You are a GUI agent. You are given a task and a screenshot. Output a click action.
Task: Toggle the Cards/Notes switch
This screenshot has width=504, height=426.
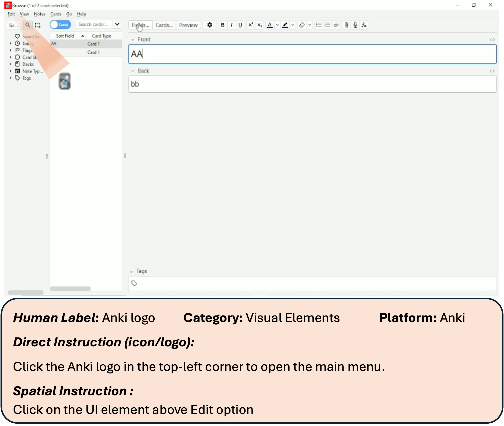coord(60,25)
